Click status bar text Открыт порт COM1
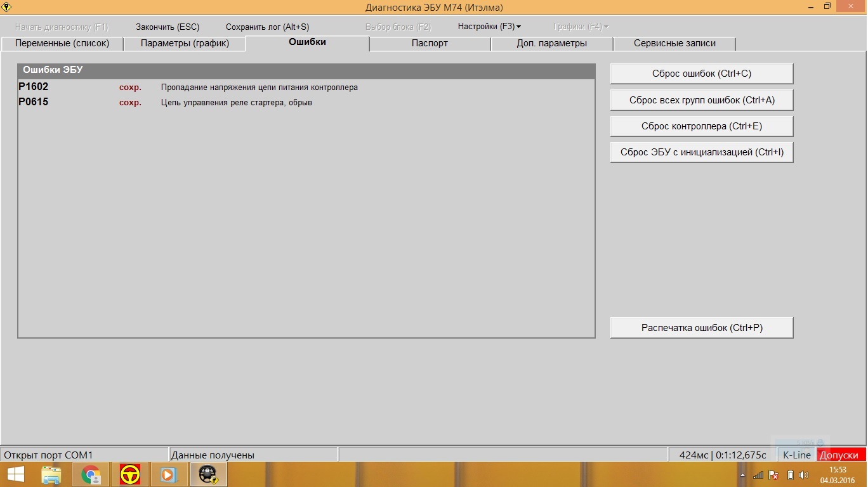Screen dimensions: 868x487 click(x=49, y=455)
